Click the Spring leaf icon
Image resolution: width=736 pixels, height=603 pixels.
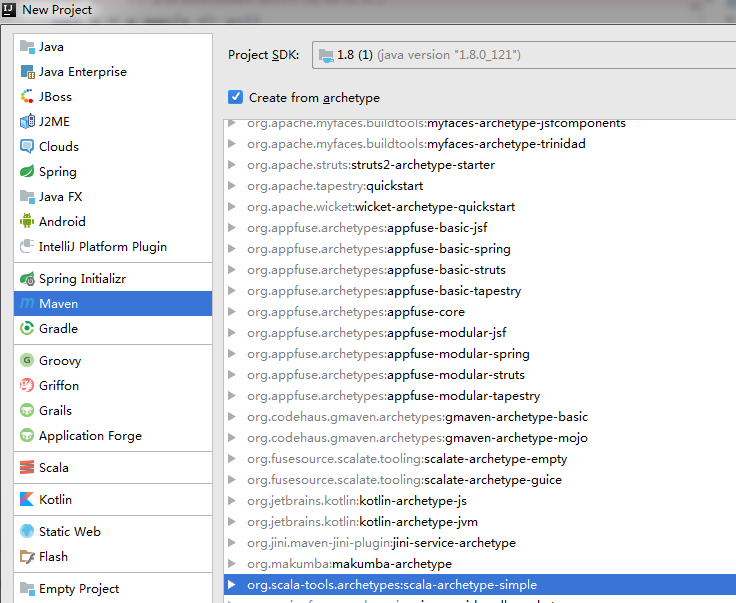(27, 171)
